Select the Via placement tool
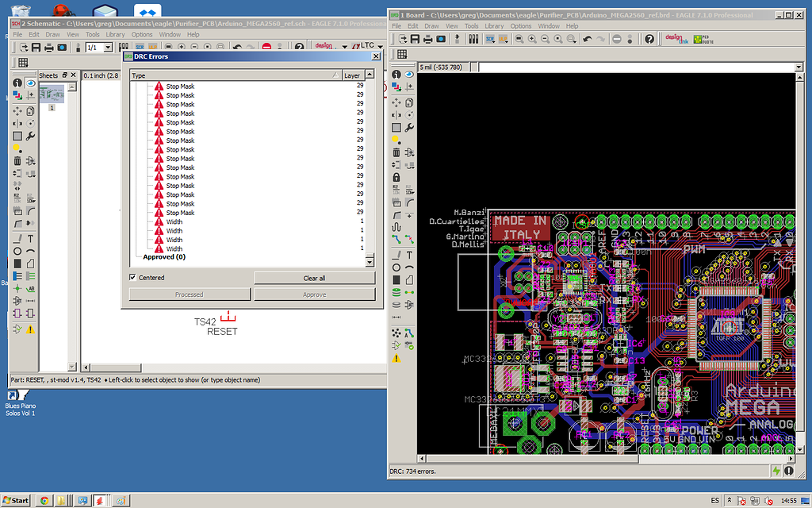The image size is (812, 508). click(396, 291)
